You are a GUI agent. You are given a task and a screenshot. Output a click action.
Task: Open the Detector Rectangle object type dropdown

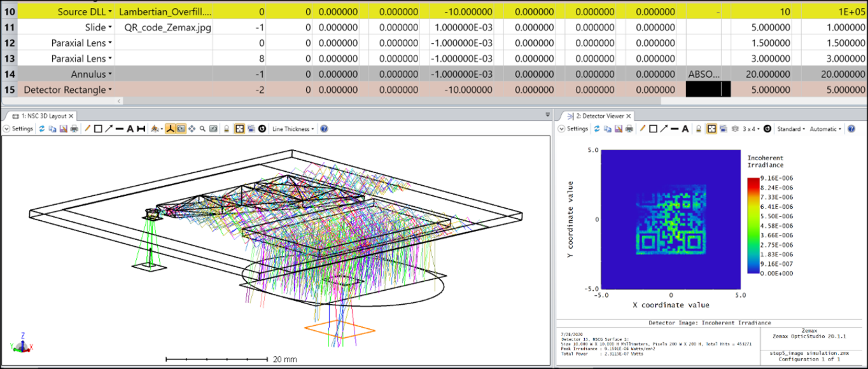(110, 90)
